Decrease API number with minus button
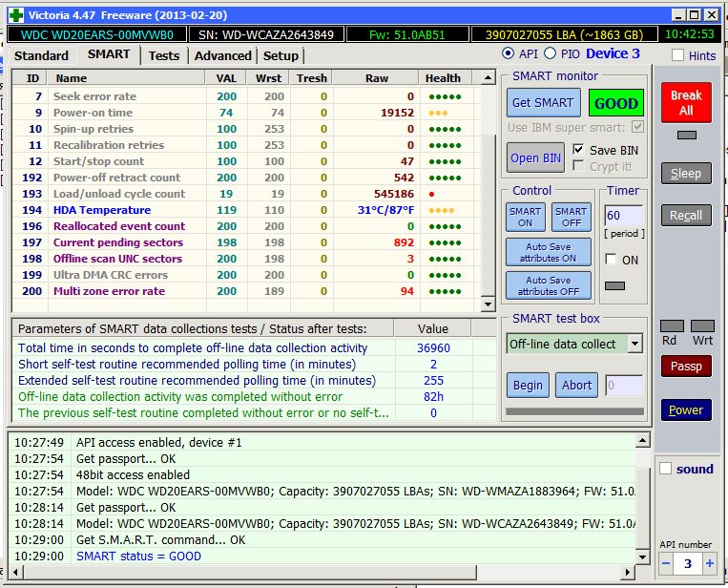Screen dimensions: 728x588 666,563
